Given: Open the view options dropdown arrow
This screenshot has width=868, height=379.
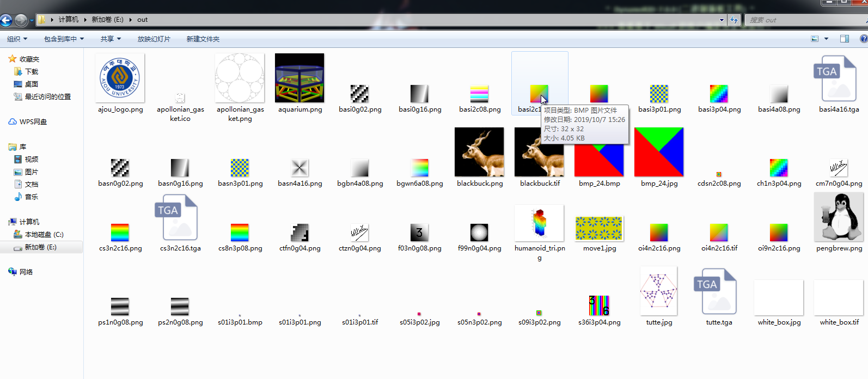Looking at the screenshot, I should click(x=826, y=39).
